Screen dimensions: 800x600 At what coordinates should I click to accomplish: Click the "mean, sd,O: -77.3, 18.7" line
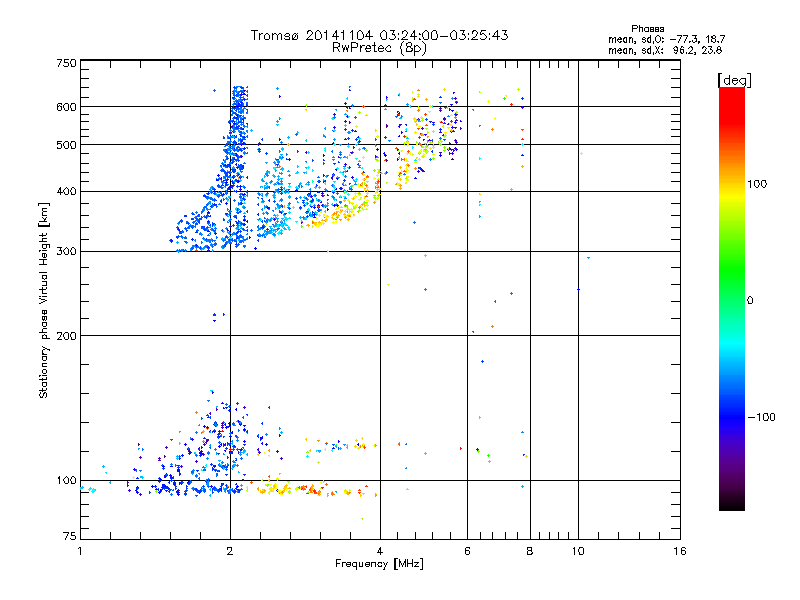tap(666, 39)
